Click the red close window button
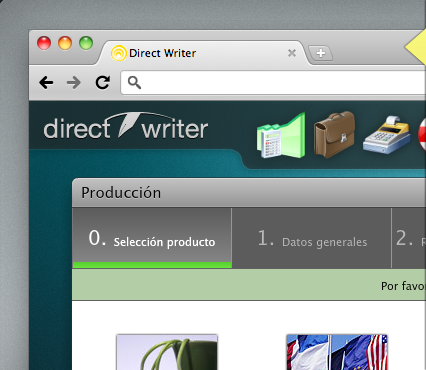The width and height of the screenshot is (426, 370). 44,43
